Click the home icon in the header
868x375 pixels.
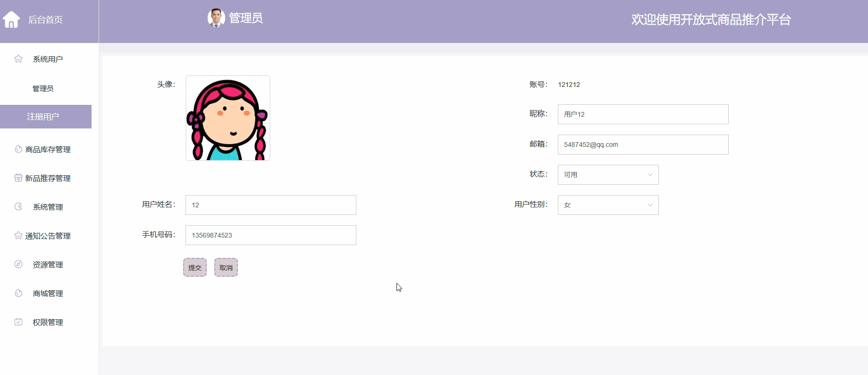pos(11,19)
